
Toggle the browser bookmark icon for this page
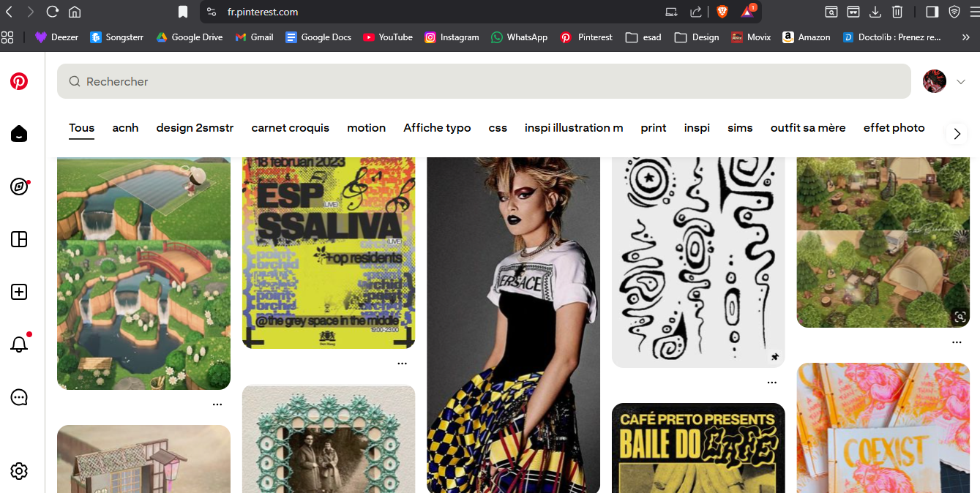click(183, 12)
